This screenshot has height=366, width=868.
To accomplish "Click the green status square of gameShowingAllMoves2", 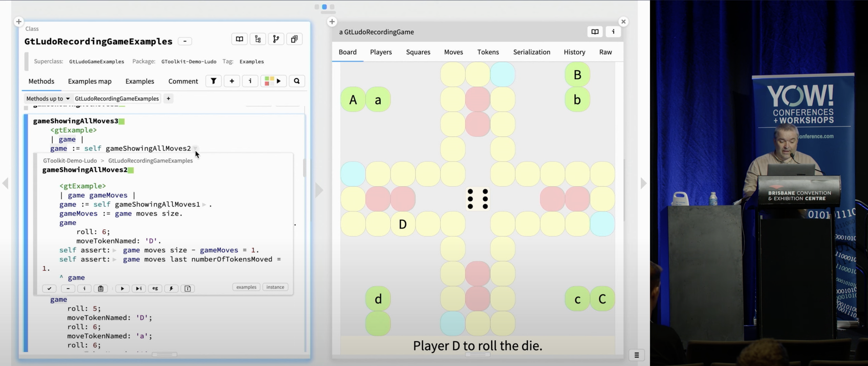I will [131, 170].
